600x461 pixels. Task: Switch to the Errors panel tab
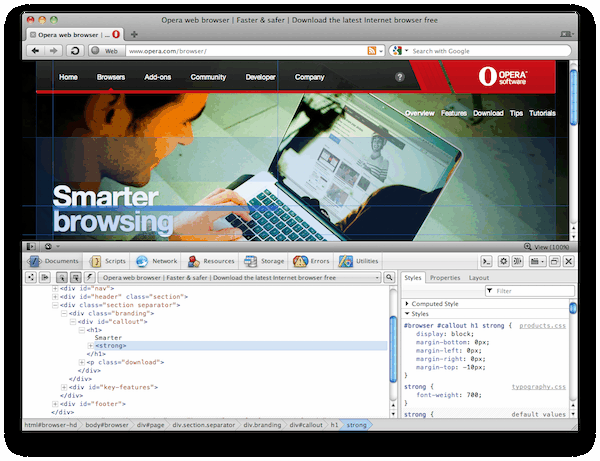[311, 261]
